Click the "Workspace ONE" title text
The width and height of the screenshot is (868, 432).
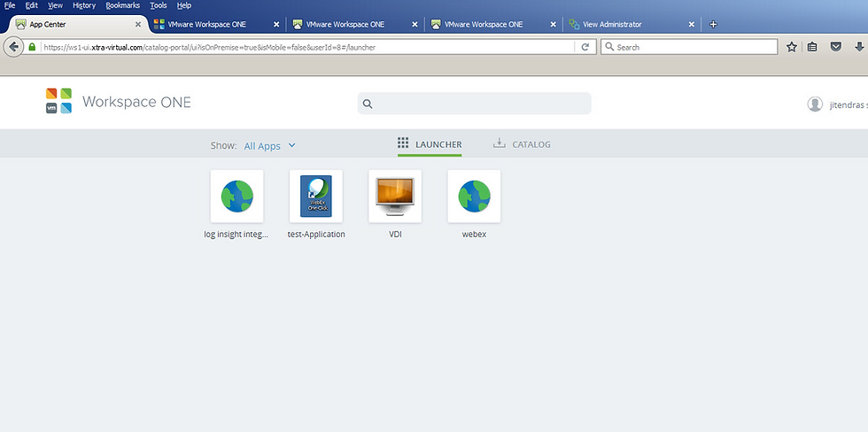pos(136,102)
